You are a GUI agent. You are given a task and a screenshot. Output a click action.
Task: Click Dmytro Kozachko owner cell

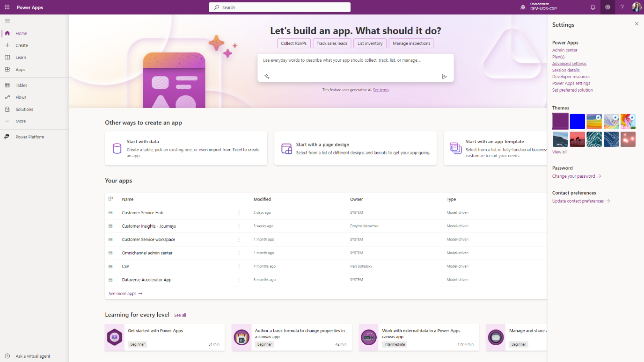click(x=364, y=226)
